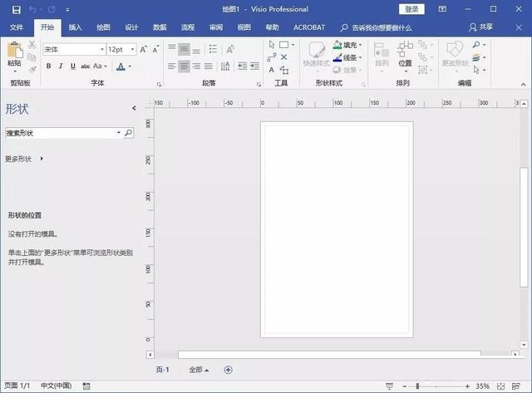Expand the More Shapes (更多形状) menu
Screen dimensions: 532x393
23,159
